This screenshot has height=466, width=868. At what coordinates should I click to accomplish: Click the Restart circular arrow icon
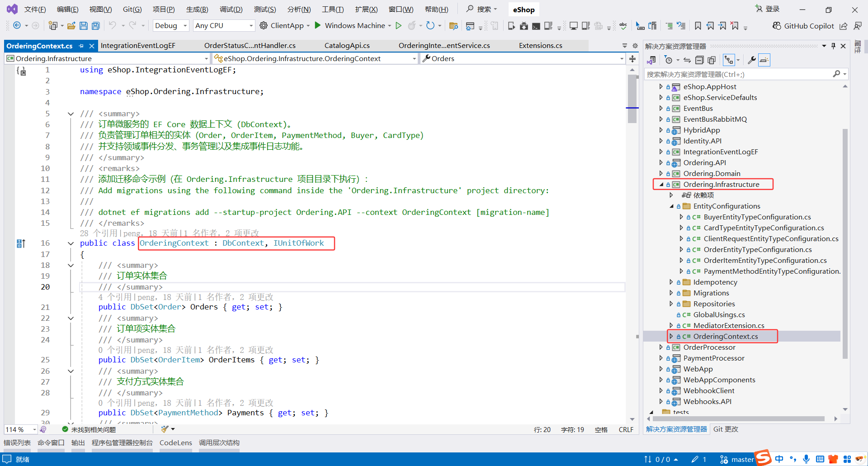[x=430, y=26]
